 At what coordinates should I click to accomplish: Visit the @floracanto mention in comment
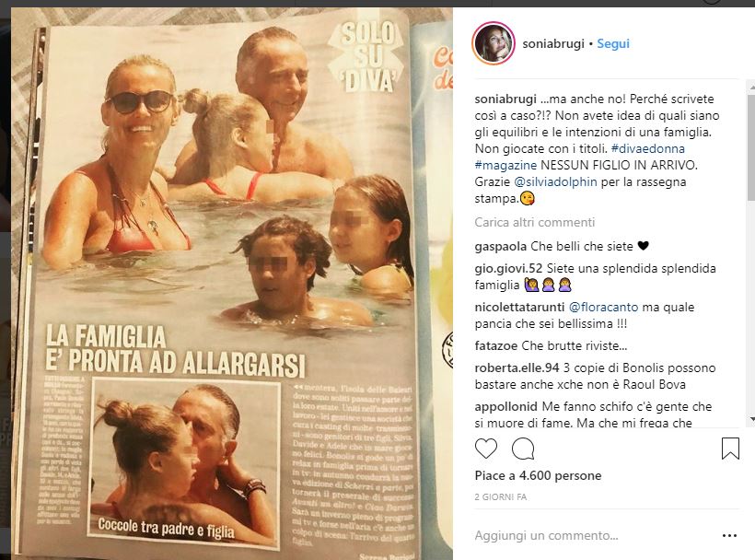603,308
